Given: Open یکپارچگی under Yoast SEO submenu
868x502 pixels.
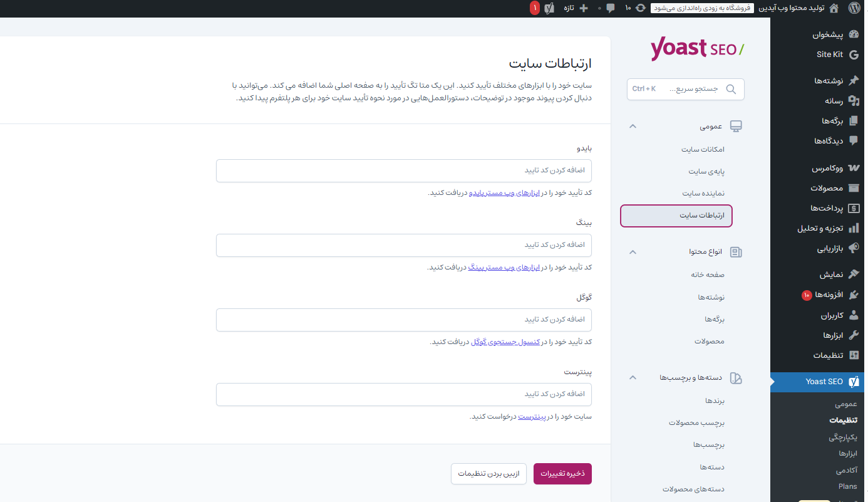Looking at the screenshot, I should pyautogui.click(x=842, y=437).
